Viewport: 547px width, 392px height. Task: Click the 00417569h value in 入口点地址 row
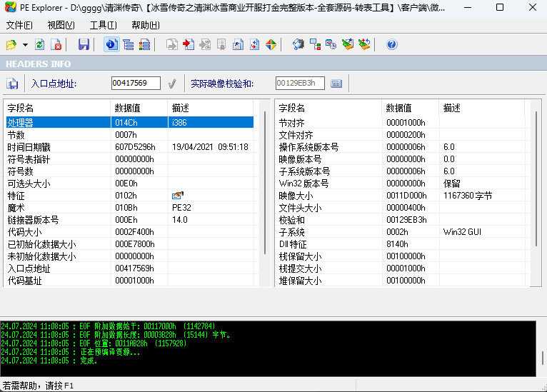[x=135, y=268]
